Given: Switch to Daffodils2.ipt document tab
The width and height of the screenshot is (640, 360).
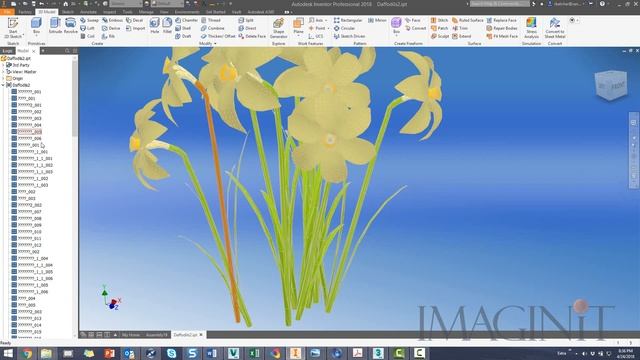Looking at the screenshot, I should click(x=188, y=335).
